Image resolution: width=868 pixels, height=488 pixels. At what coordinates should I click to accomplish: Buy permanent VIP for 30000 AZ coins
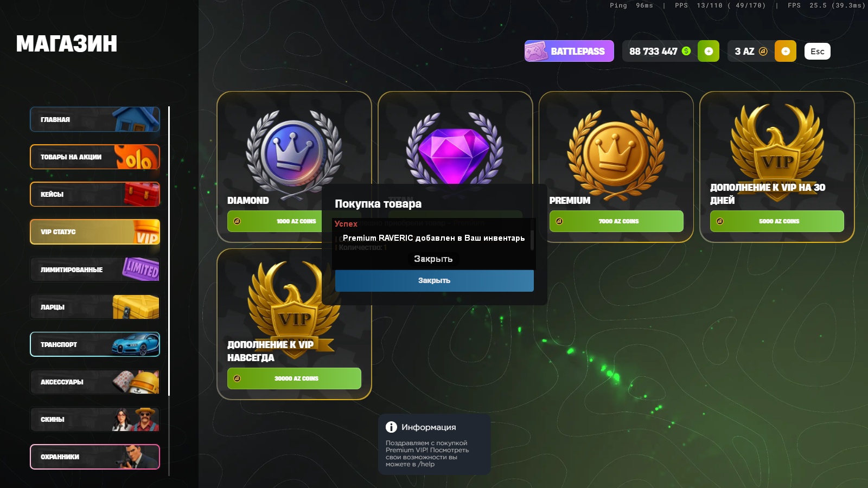coord(294,378)
